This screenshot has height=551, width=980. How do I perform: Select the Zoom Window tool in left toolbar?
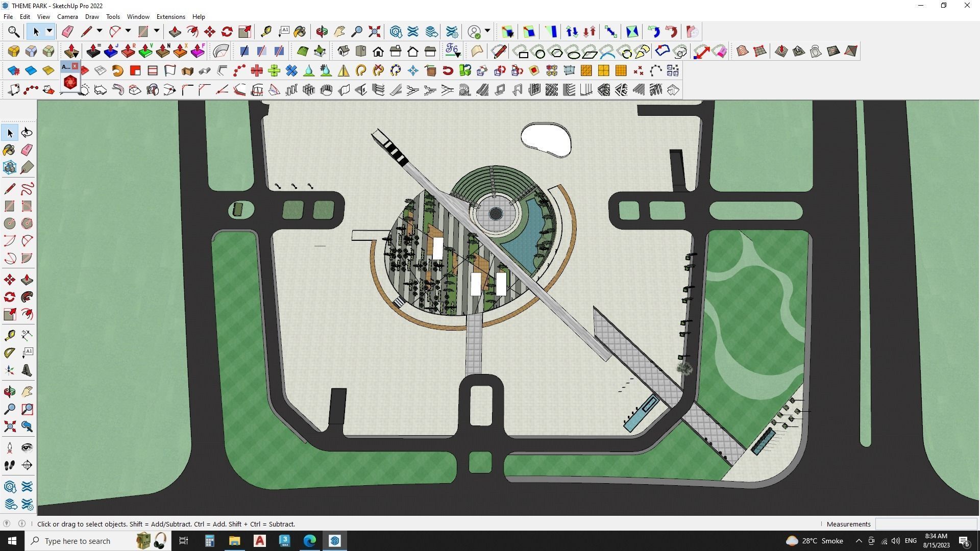(27, 410)
